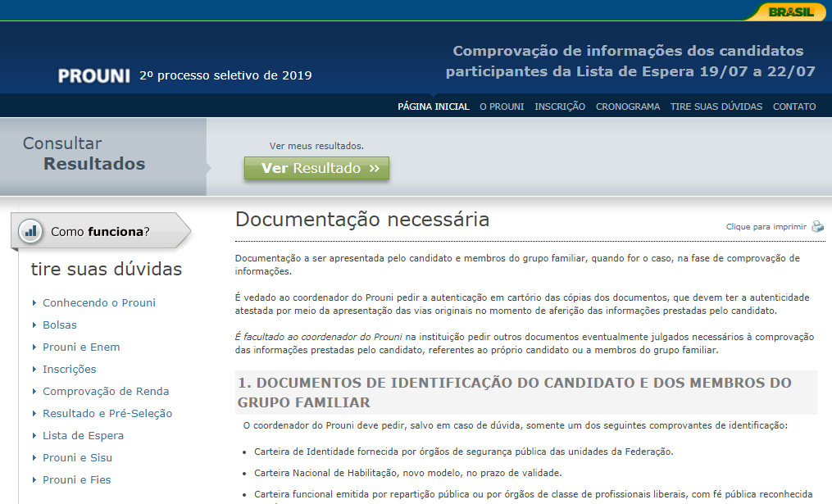Click the bar chart icon on Como funciona?
The image size is (832, 504).
click(x=30, y=232)
